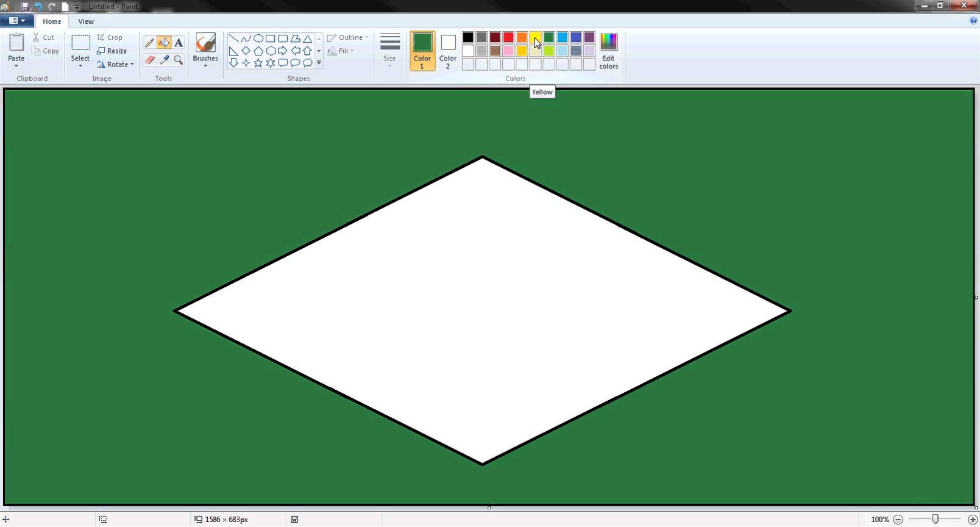Select the Text tool

(x=179, y=43)
